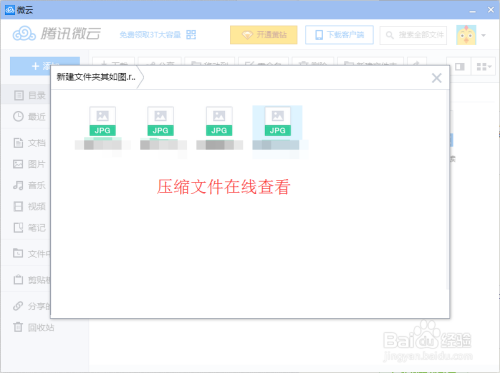Click the notes icon beside 笔记
Viewport: 500px width, 373px height.
[18, 228]
